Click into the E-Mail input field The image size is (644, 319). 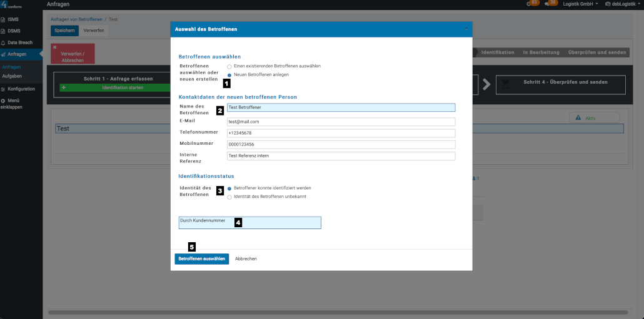[341, 122]
